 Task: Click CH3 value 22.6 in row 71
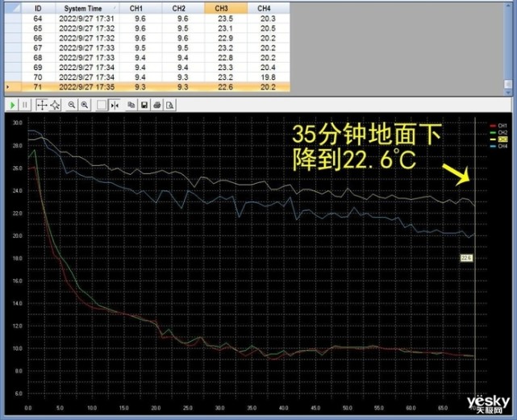226,87
